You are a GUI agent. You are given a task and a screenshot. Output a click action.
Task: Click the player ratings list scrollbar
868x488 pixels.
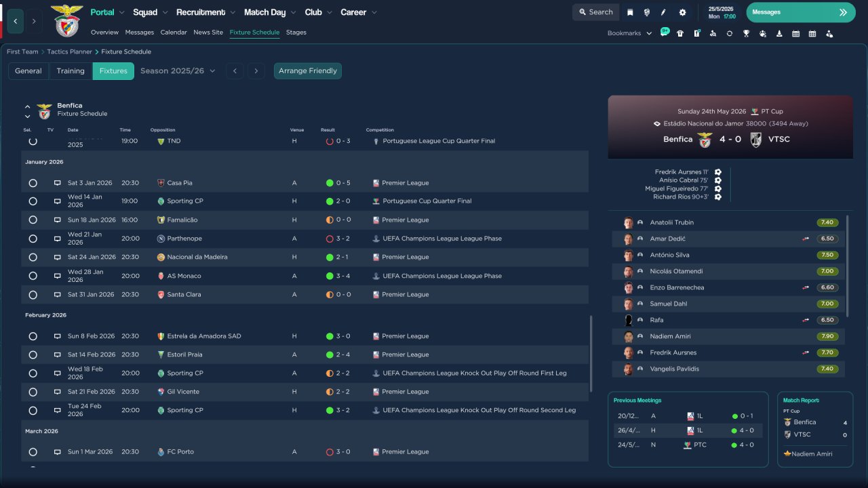847,266
